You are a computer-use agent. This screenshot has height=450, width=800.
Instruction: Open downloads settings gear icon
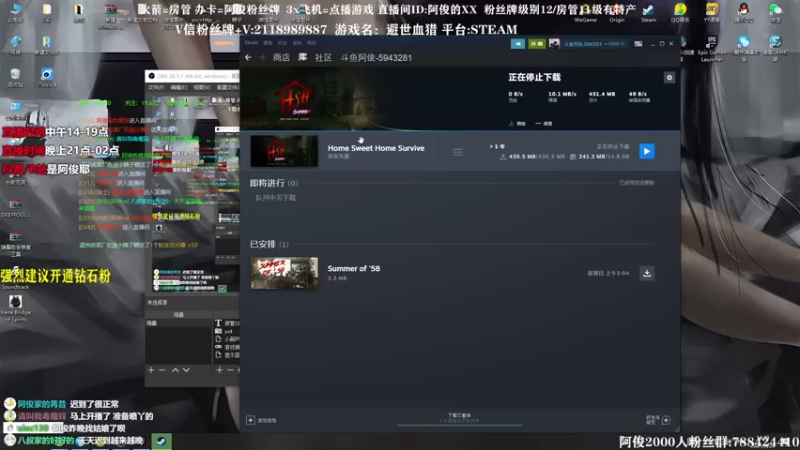click(x=669, y=78)
